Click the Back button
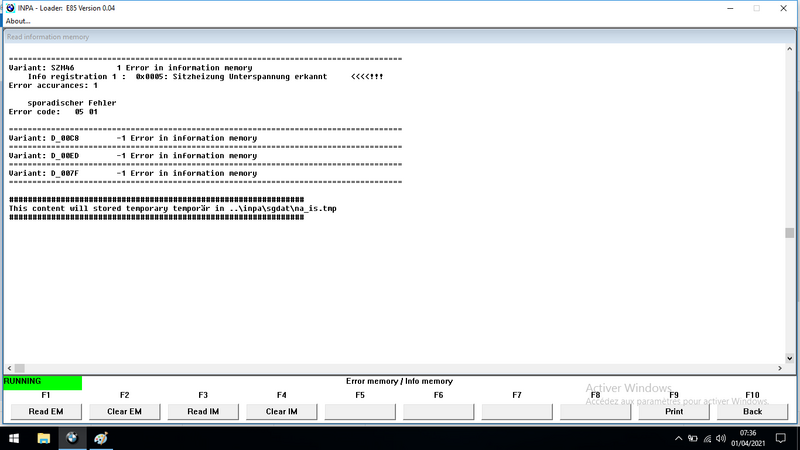 point(753,411)
